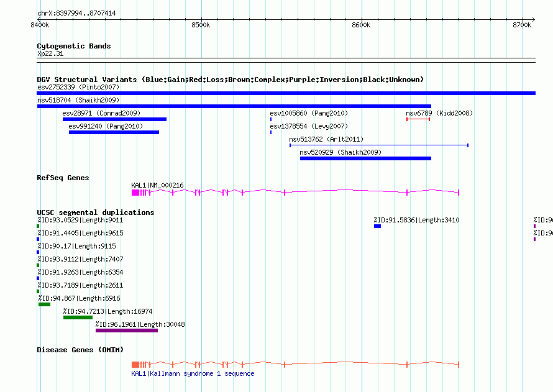This screenshot has width=553, height=392.
Task: Click the Disease Genes (OMIM) track title
Action: tap(80, 350)
